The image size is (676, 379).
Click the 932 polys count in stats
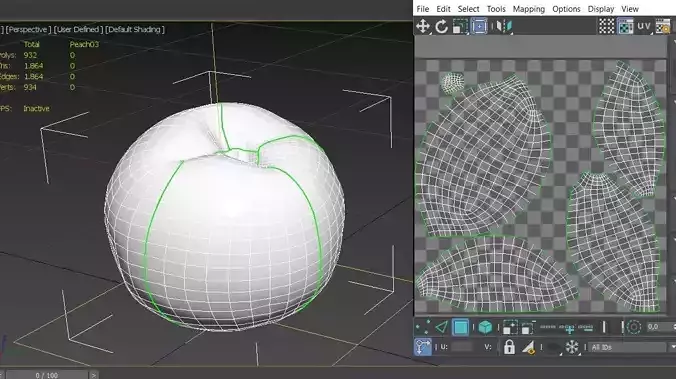[x=30, y=55]
